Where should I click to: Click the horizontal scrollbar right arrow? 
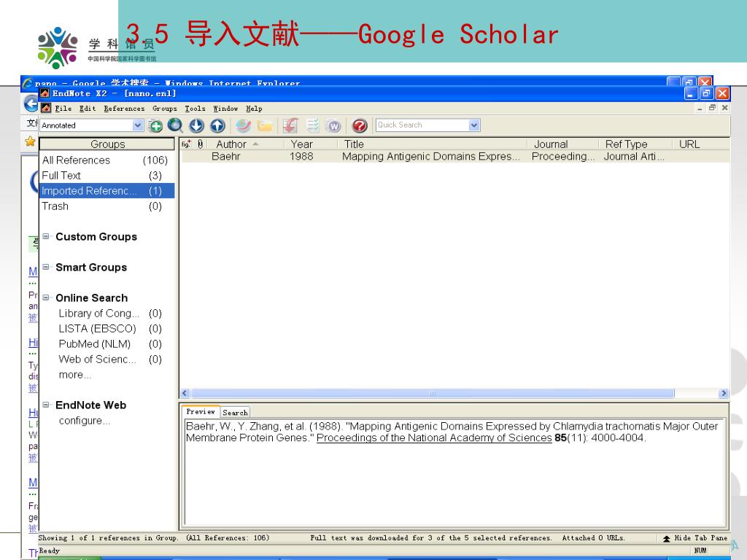724,393
